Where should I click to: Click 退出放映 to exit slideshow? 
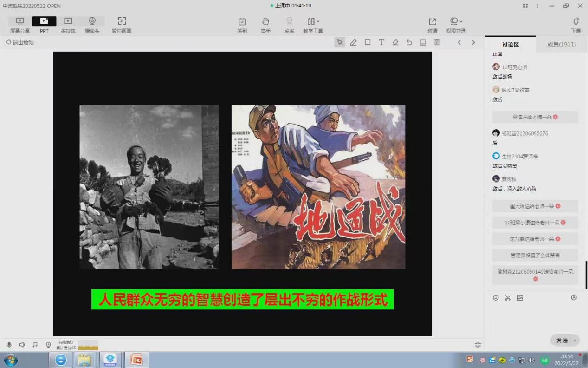point(20,42)
